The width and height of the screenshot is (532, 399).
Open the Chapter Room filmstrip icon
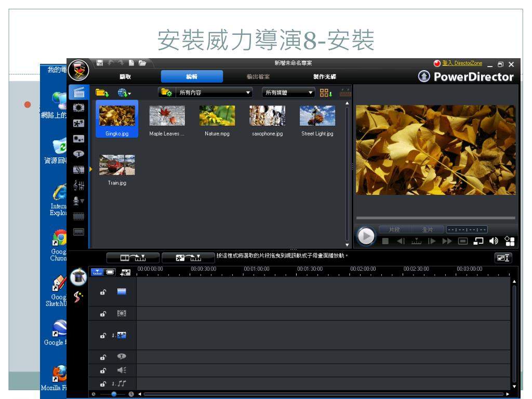point(79,216)
